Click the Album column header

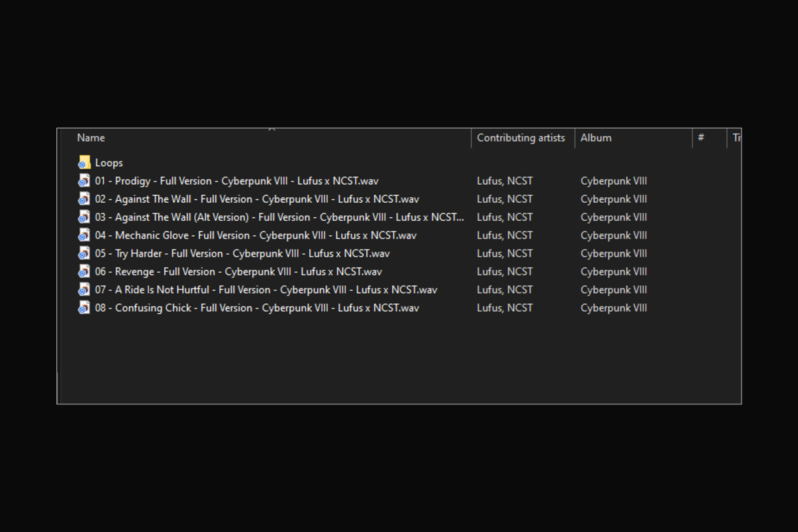click(x=596, y=138)
